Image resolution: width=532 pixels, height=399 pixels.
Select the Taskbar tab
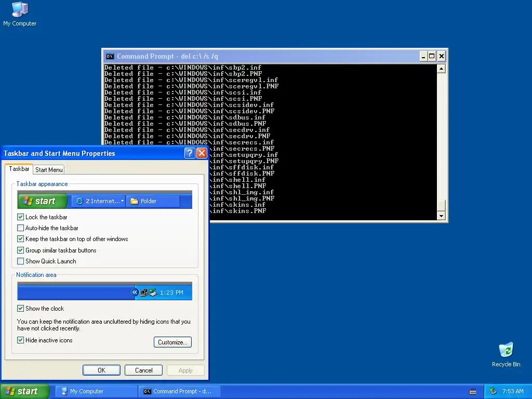(19, 169)
